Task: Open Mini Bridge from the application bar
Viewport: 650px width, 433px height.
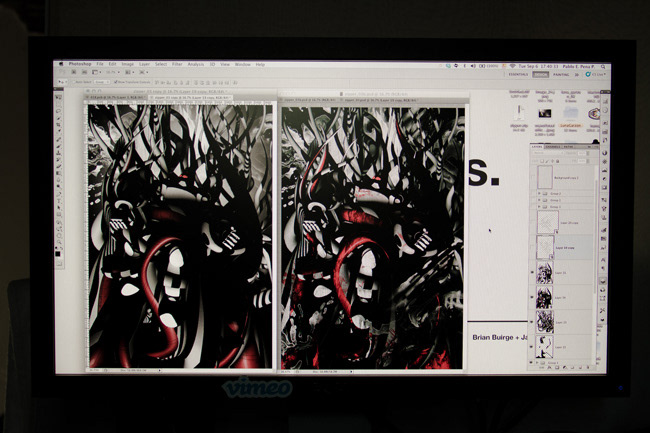Action: [84, 72]
